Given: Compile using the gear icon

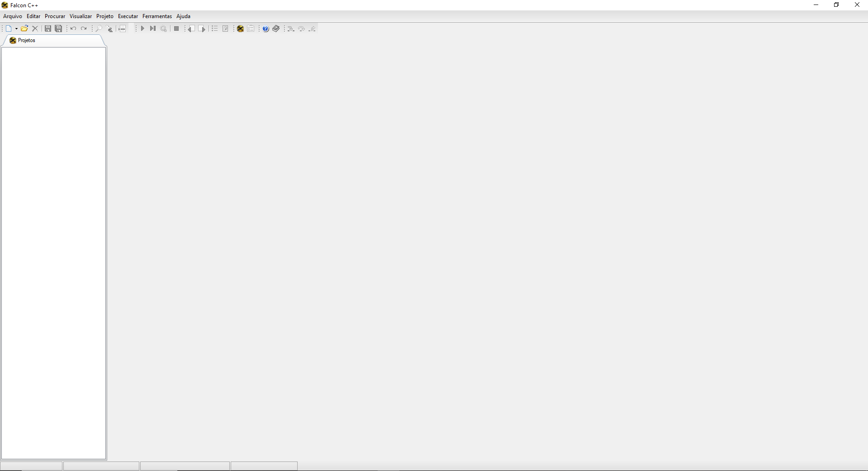Looking at the screenshot, I should (x=164, y=29).
